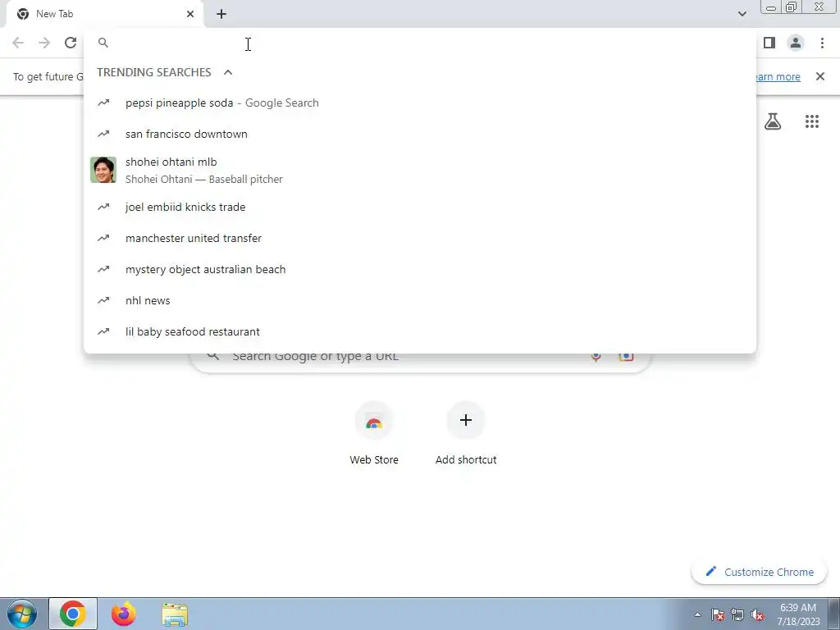Screen dimensions: 840x630
Task: Select the New Tab browser tab
Action: click(x=104, y=14)
